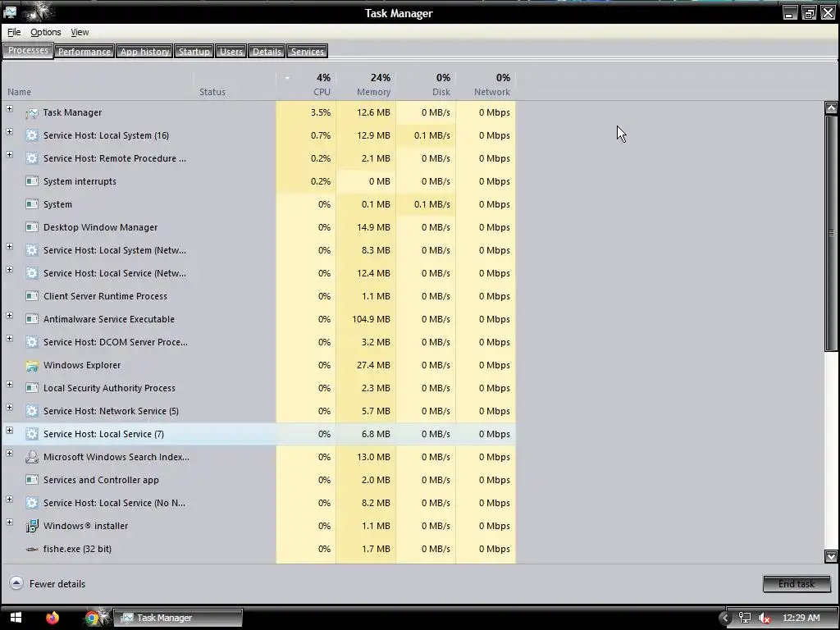The image size is (840, 630).
Task: Click the Windows Explorer folder icon
Action: pyautogui.click(x=32, y=365)
